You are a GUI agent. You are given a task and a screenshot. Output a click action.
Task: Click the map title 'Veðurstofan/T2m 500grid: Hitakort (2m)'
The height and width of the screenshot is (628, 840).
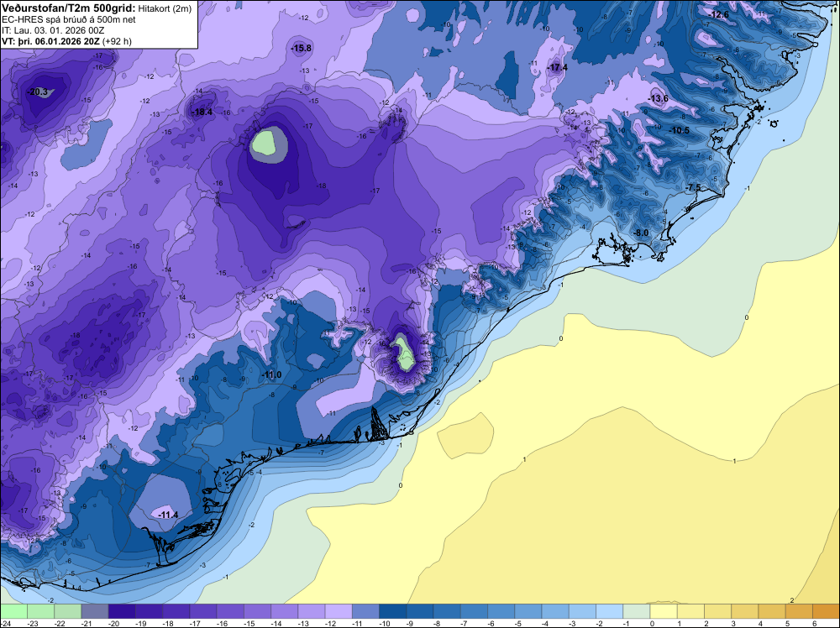(97, 8)
